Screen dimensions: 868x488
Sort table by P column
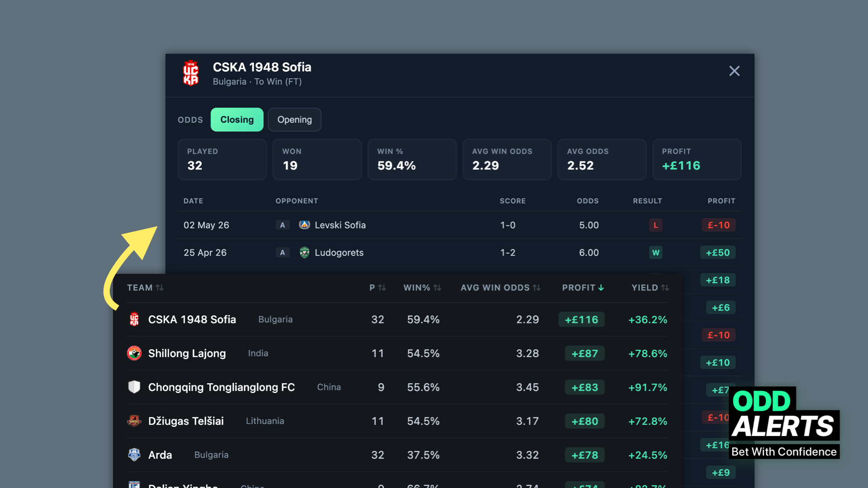[x=377, y=288]
